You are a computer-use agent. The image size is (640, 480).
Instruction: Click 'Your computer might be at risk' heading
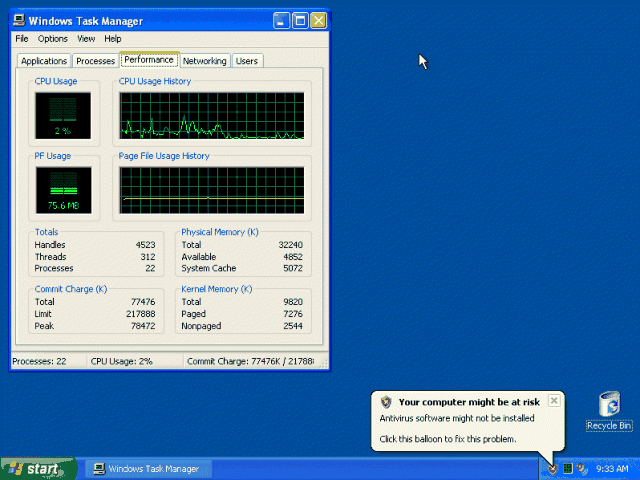point(469,402)
